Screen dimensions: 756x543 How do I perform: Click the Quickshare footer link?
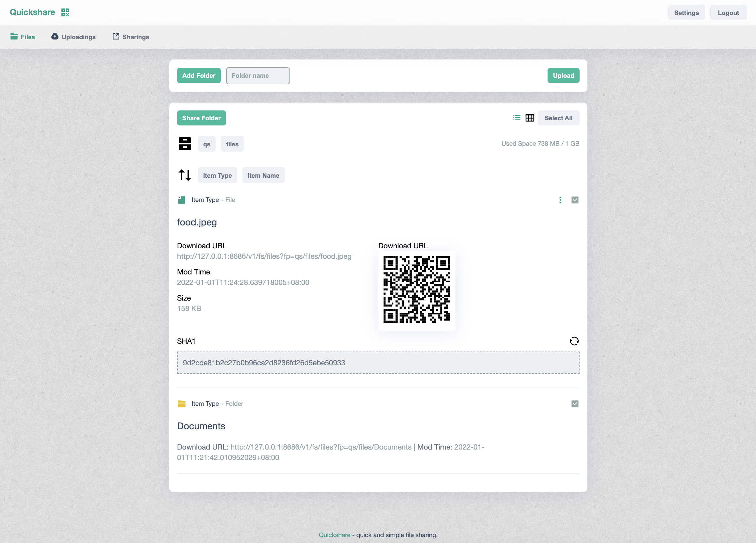334,535
